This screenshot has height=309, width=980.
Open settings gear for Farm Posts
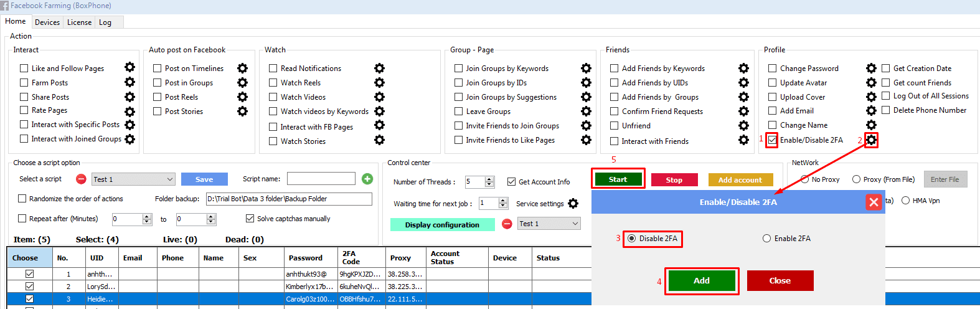pyautogui.click(x=130, y=82)
